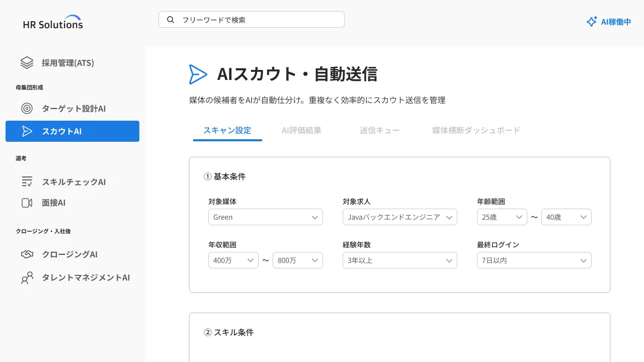Switch to 送信キュー tab
This screenshot has height=362, width=644.
[x=380, y=130]
